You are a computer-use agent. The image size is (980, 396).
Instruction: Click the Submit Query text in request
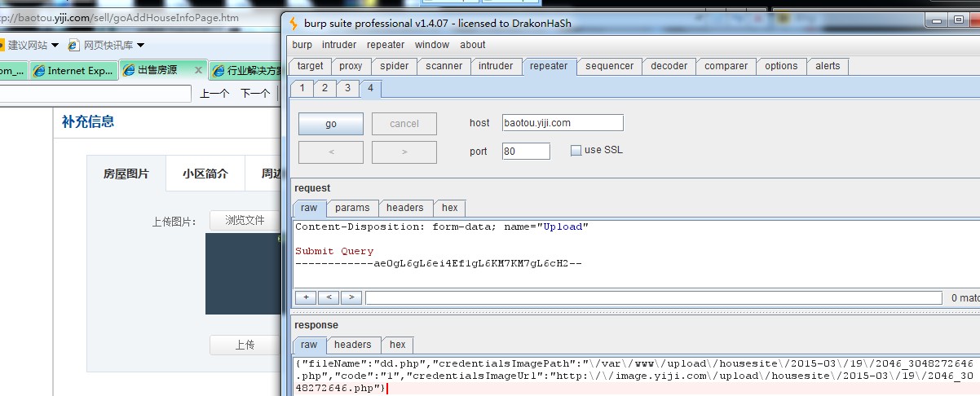[x=334, y=251]
